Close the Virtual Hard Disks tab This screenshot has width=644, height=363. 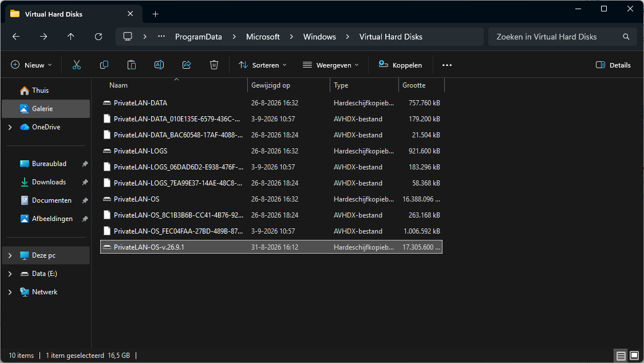130,14
